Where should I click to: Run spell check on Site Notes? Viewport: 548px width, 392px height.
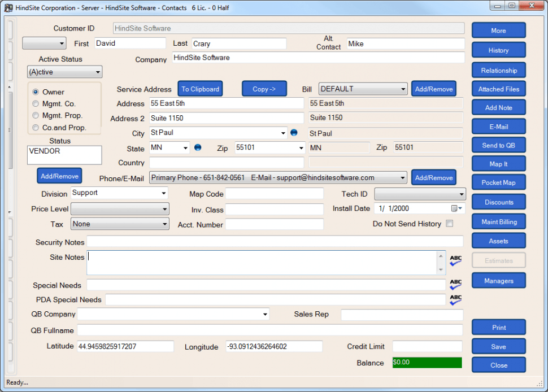tap(455, 260)
